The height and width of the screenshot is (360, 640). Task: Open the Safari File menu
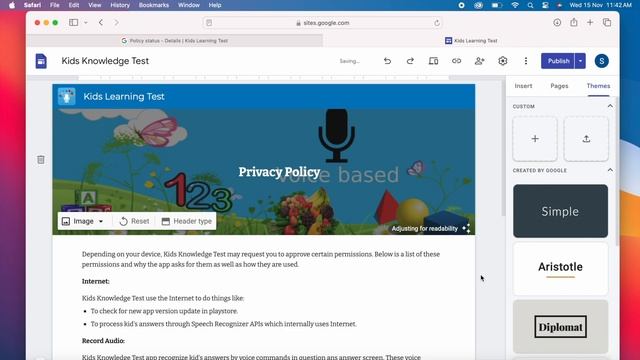[x=55, y=5]
